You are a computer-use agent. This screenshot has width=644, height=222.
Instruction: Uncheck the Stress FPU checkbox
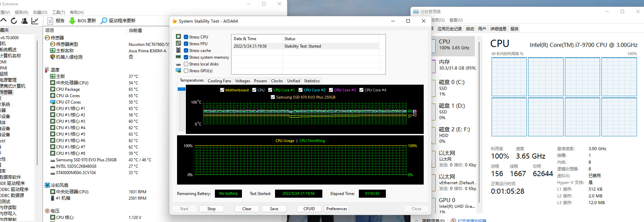tap(186, 44)
